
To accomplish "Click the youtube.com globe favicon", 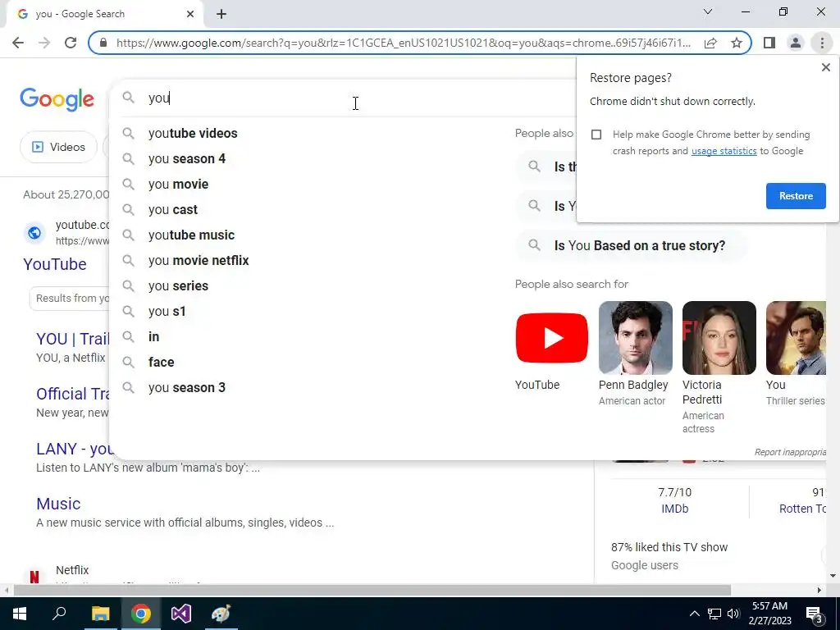I will 34,233.
